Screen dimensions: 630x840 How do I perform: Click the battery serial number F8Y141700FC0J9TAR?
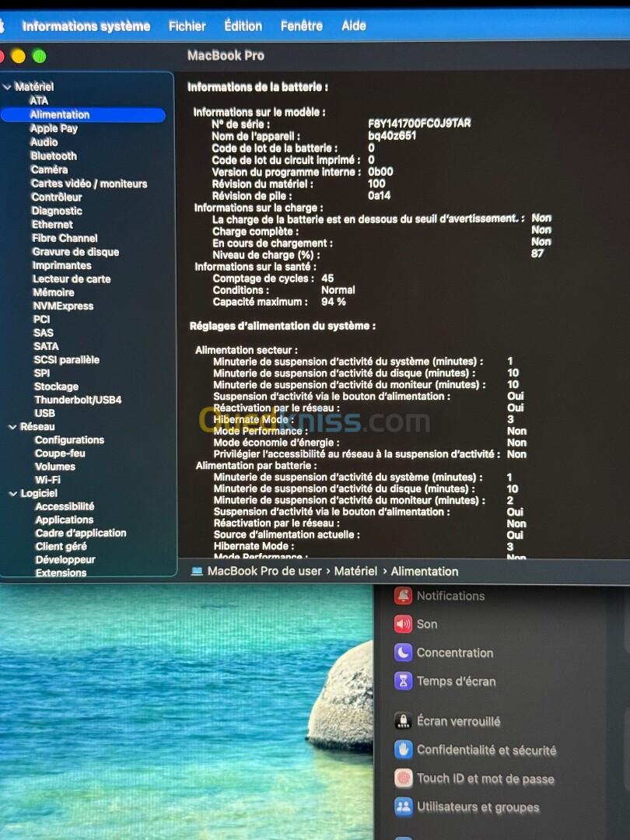(419, 124)
